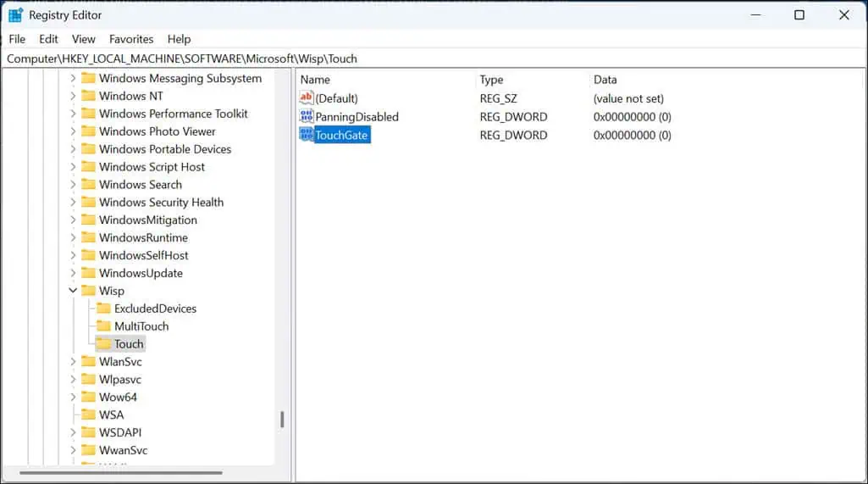Collapse the Wisp key
The height and width of the screenshot is (484, 868).
(73, 291)
